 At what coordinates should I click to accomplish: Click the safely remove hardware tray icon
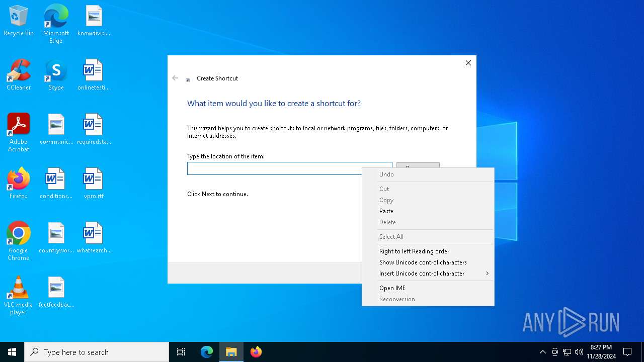coord(555,352)
